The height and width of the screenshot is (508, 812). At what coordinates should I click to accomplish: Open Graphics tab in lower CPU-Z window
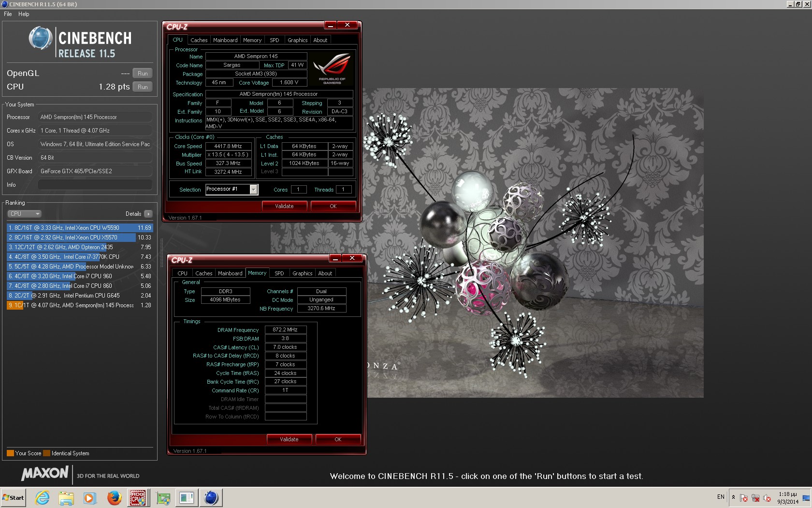coord(302,273)
